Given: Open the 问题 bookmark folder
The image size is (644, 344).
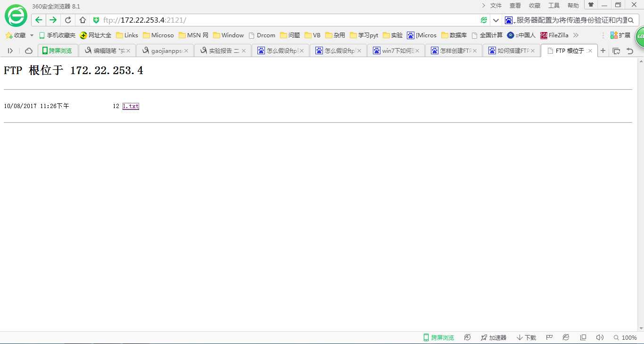Looking at the screenshot, I should pyautogui.click(x=290, y=35).
